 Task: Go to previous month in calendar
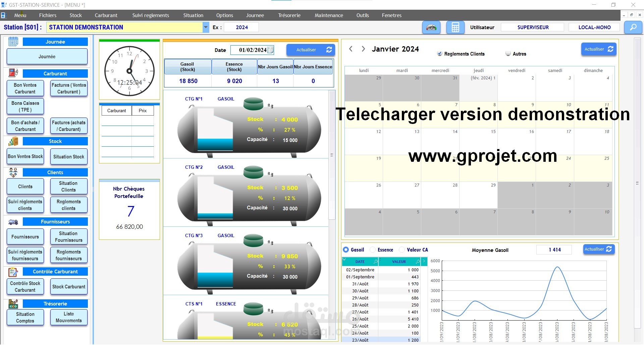(351, 49)
